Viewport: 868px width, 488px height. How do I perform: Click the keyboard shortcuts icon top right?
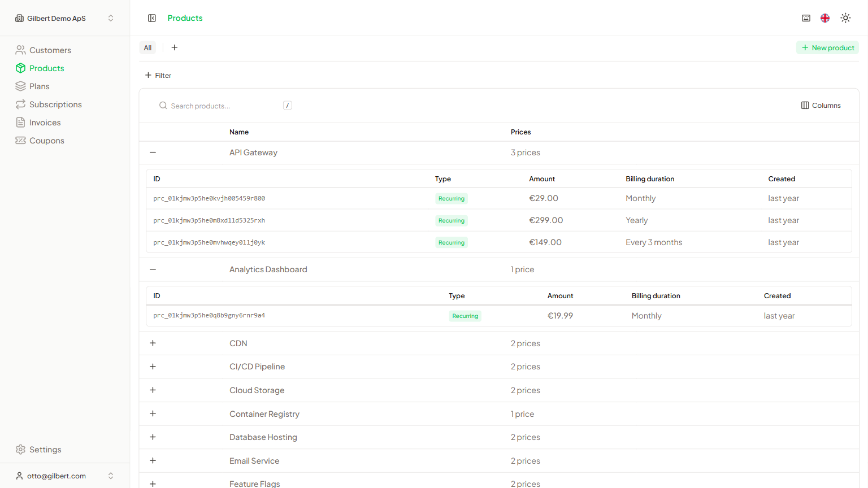tap(806, 18)
